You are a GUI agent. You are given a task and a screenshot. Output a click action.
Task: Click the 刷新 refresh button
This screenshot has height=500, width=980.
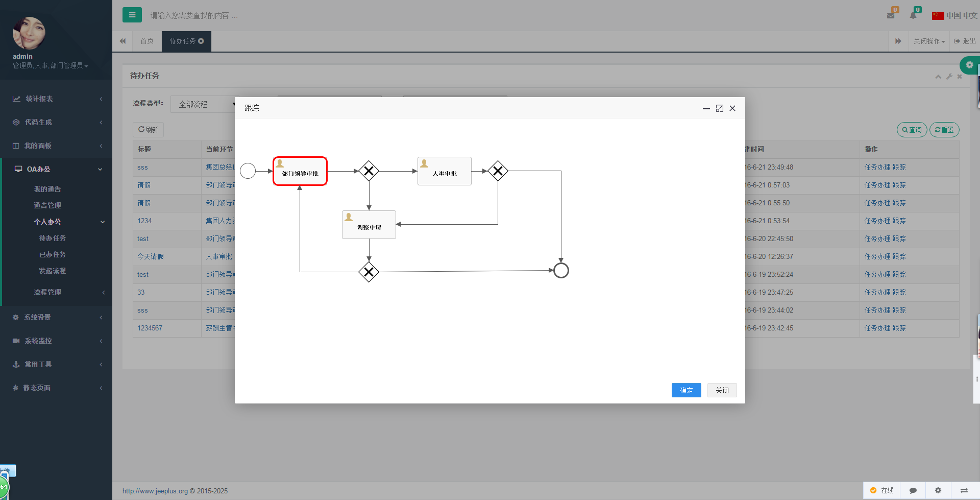[148, 130]
